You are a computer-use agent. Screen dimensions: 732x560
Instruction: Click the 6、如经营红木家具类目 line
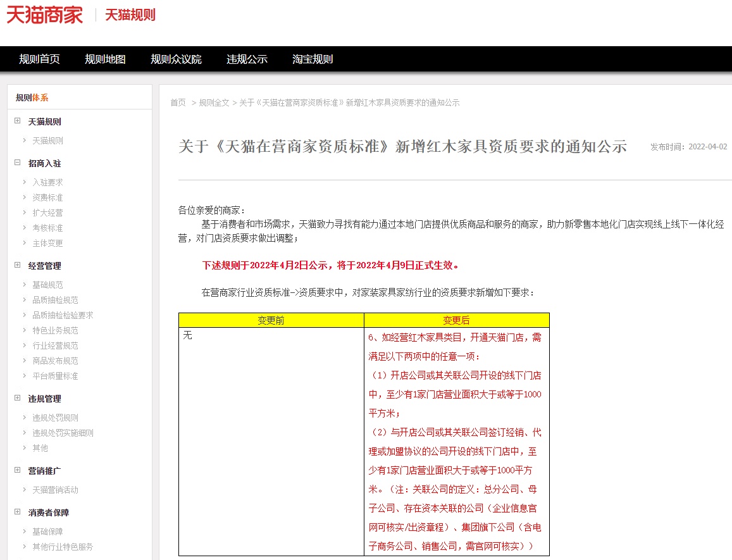click(455, 337)
